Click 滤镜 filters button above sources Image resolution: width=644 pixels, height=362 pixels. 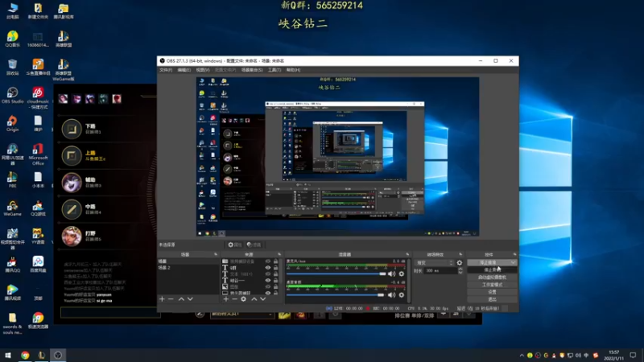click(x=254, y=245)
